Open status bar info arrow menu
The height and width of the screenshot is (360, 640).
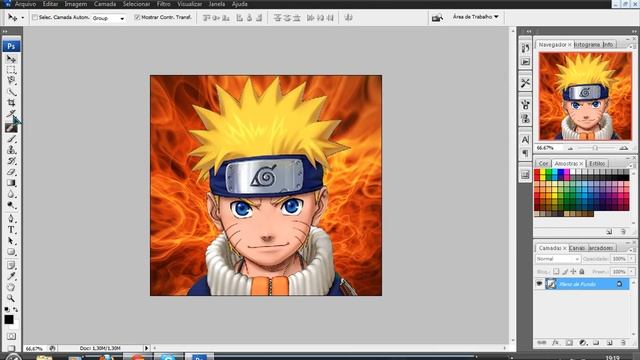pos(147,348)
